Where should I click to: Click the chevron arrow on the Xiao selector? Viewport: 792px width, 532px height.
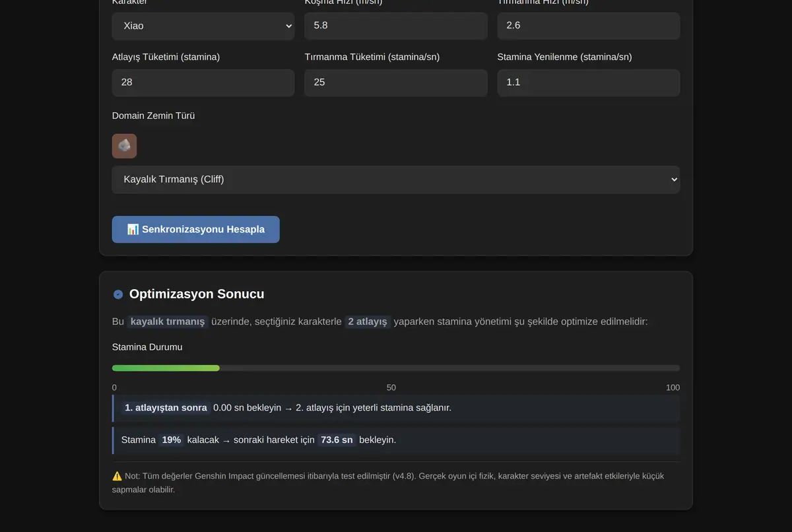tap(288, 26)
